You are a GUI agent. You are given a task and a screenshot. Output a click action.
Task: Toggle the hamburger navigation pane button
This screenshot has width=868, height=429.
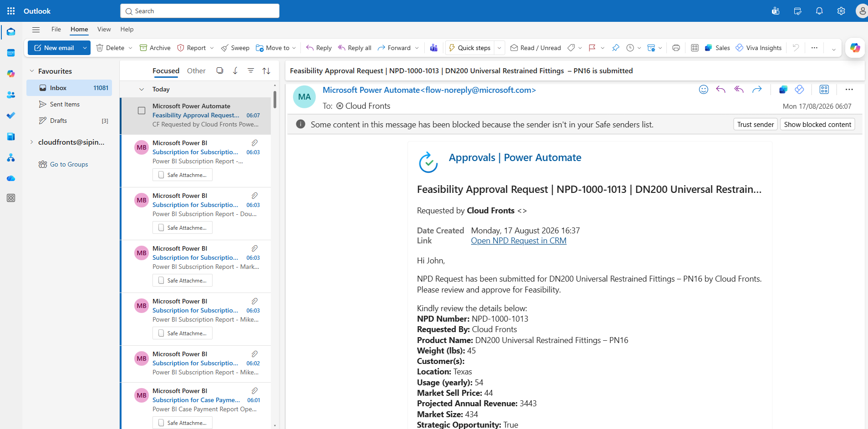36,30
